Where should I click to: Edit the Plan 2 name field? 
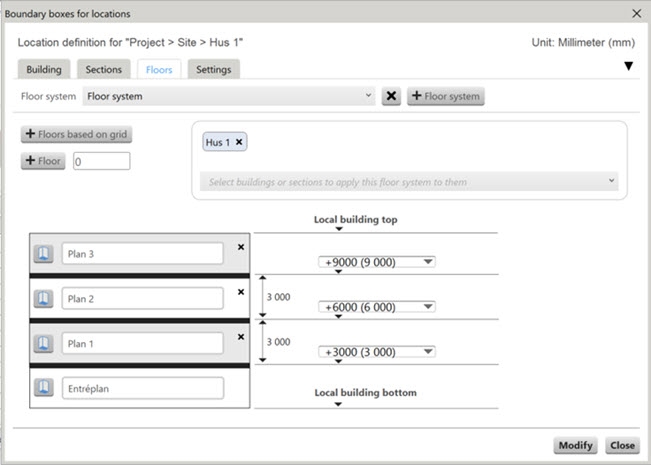tap(142, 299)
